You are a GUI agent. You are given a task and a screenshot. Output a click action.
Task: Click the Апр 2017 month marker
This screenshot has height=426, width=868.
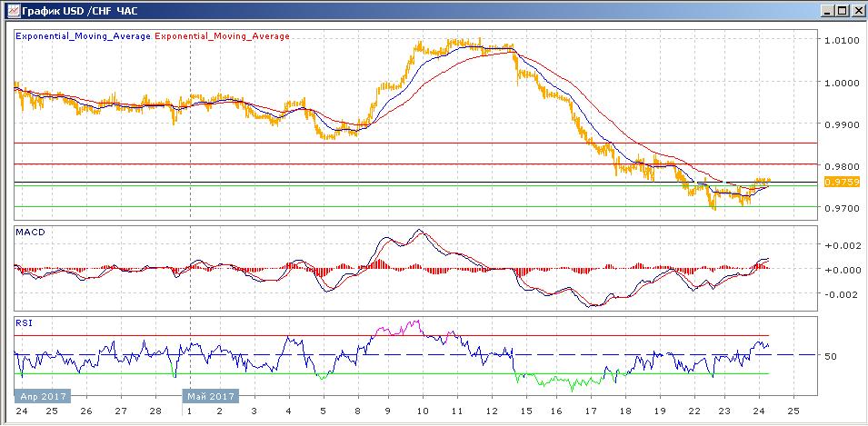[42, 397]
